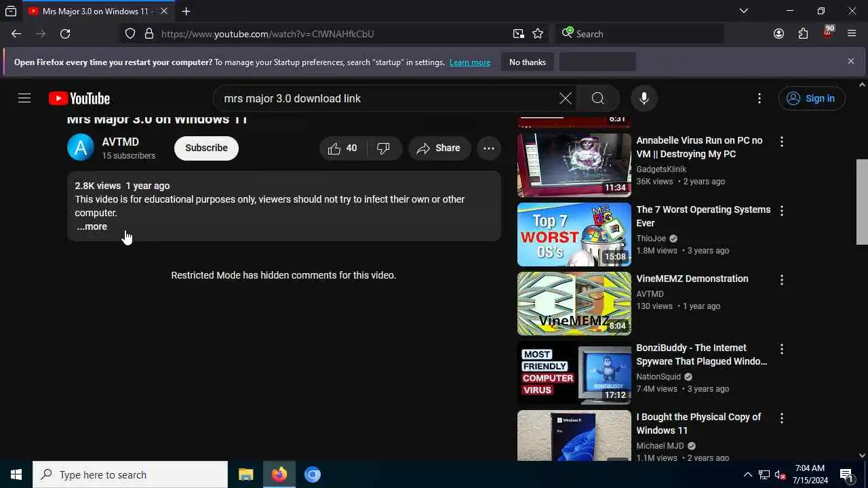Open BonziBuddy video thumbnail
The image size is (868, 488).
coord(574,372)
